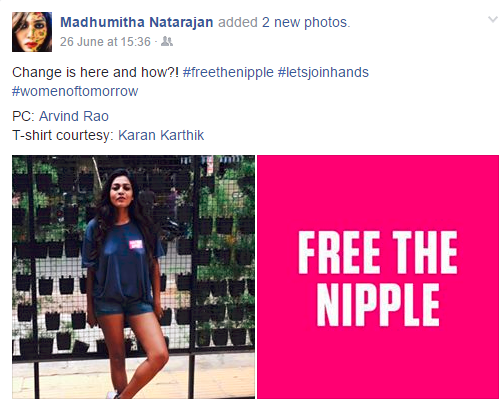Viewport: 499px width, 401px height.
Task: Open Madhumitha Natarajan's profile picture
Action: tap(32, 32)
